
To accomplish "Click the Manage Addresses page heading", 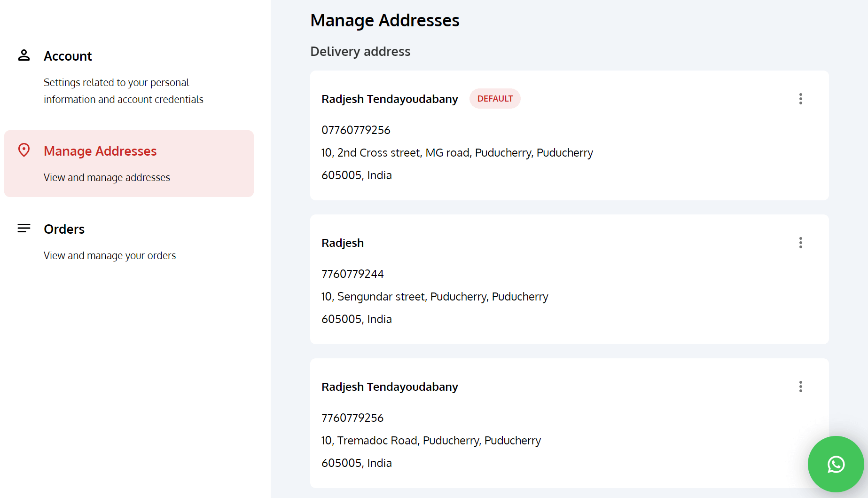I will [x=385, y=21].
